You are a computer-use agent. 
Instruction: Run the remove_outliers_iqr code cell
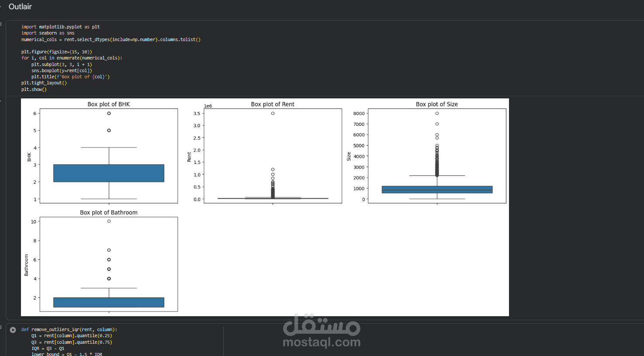13,330
